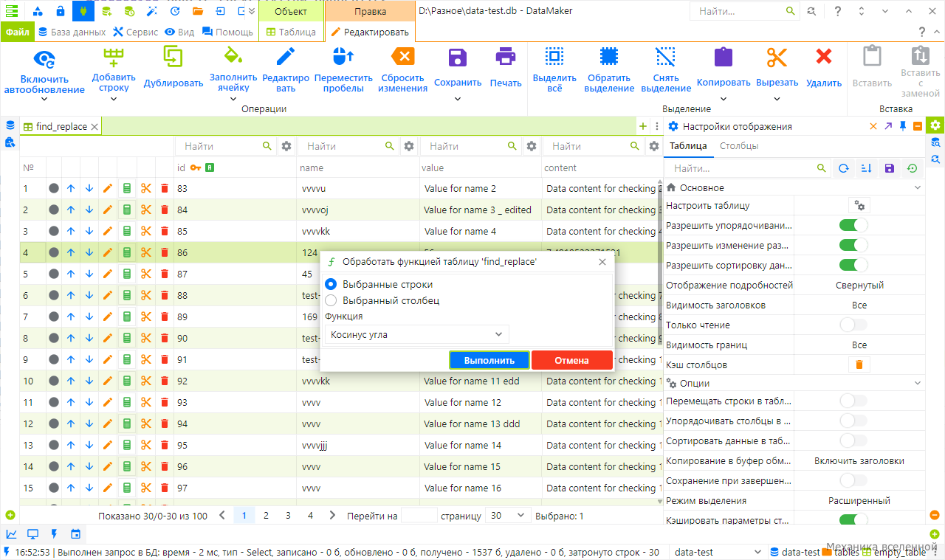Go to page 2
This screenshot has width=945, height=560.
(266, 516)
